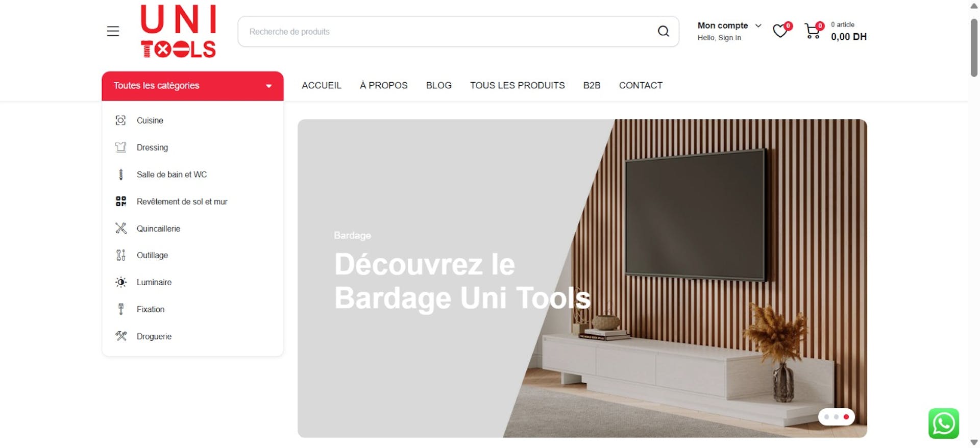The image size is (980, 448).
Task: Click the Dressing shirt icon
Action: 120,147
